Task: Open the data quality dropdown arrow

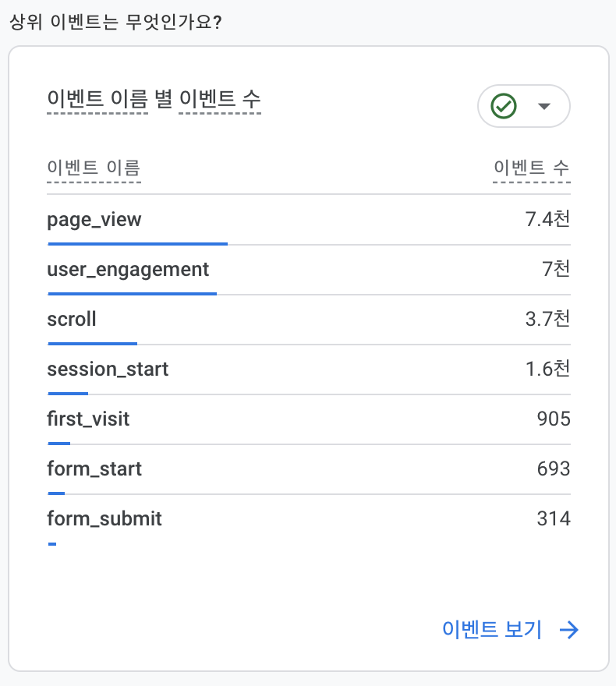Action: click(544, 106)
